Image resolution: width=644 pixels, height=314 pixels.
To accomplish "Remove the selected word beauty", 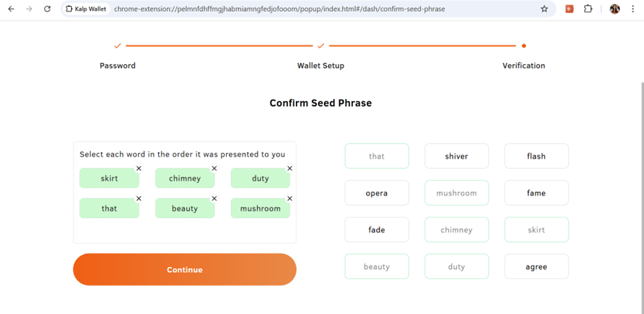I will pos(214,198).
